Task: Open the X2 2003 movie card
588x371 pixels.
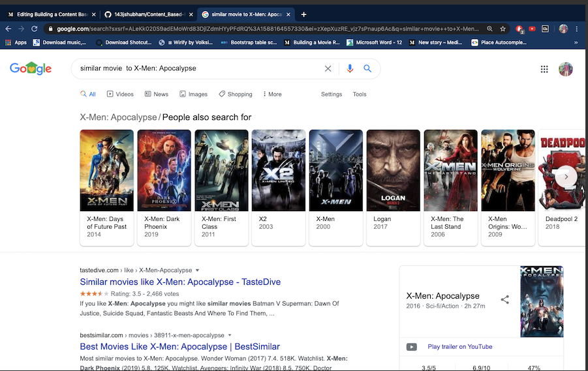Action: (x=279, y=188)
